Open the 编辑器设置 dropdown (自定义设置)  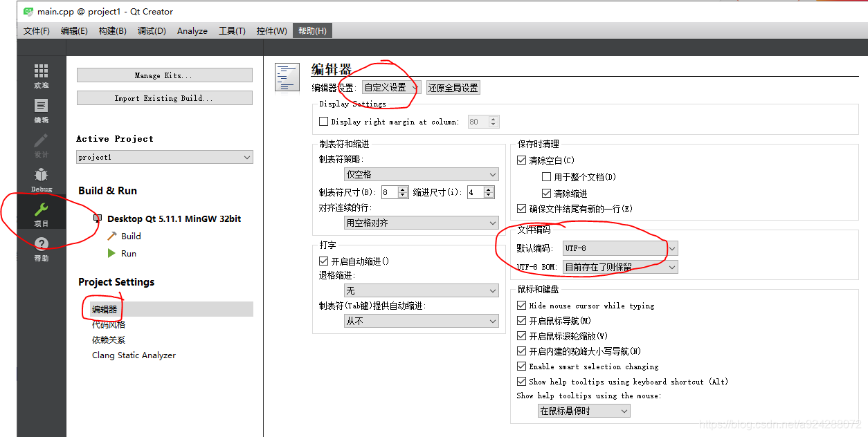(391, 88)
